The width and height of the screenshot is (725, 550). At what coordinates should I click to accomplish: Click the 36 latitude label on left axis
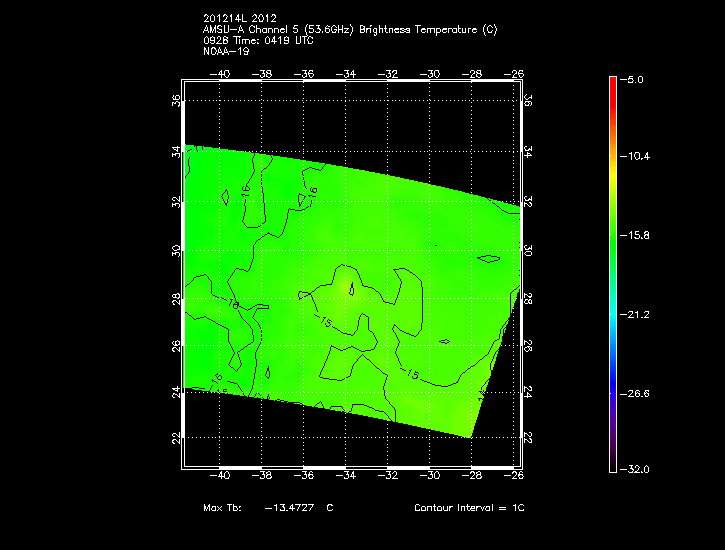point(176,100)
